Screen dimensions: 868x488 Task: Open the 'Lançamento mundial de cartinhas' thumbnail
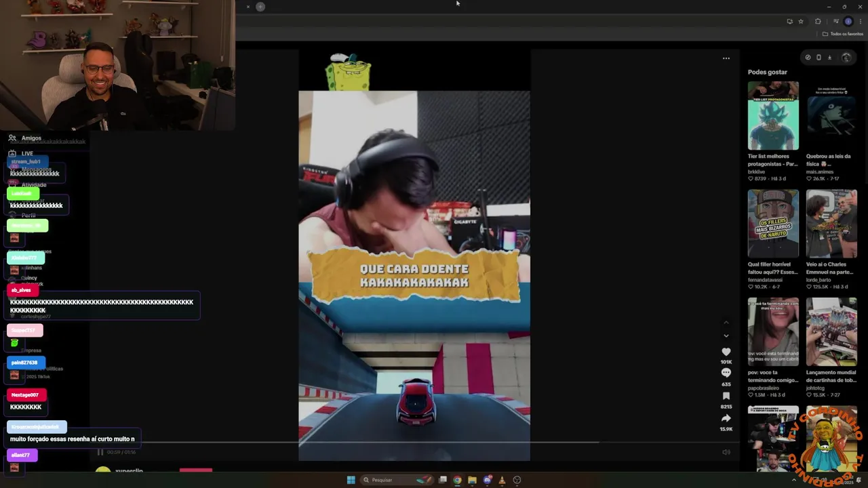831,331
